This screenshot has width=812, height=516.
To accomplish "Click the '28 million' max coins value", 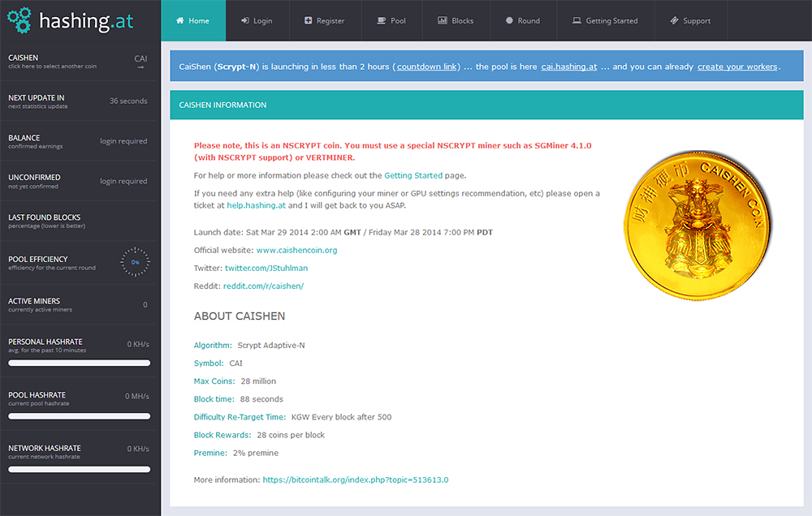I will [x=258, y=381].
